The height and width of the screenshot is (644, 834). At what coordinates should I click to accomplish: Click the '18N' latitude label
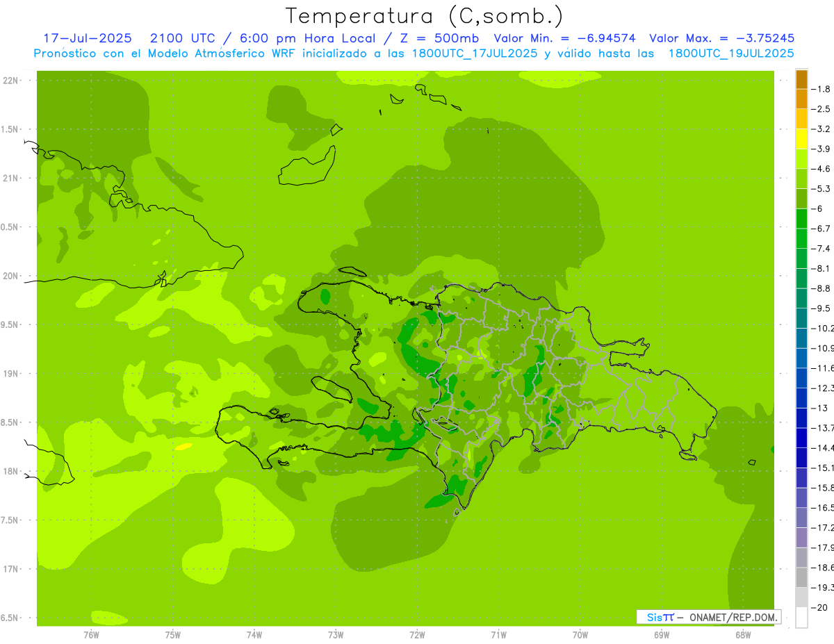[x=10, y=471]
